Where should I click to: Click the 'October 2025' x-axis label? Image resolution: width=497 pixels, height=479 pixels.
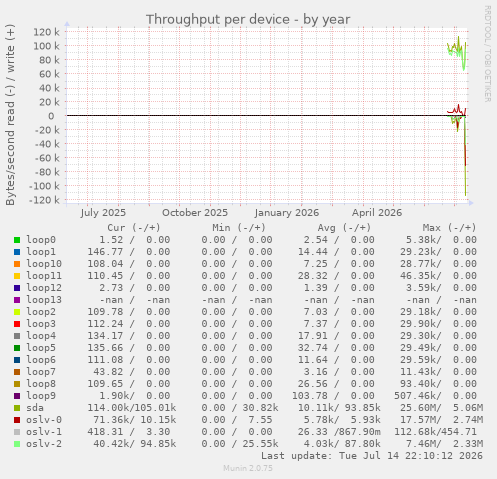[x=195, y=213]
